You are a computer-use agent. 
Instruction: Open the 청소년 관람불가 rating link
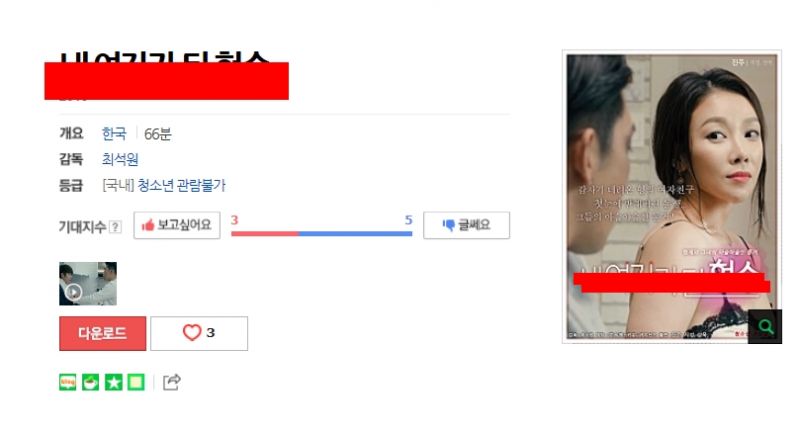(x=182, y=185)
